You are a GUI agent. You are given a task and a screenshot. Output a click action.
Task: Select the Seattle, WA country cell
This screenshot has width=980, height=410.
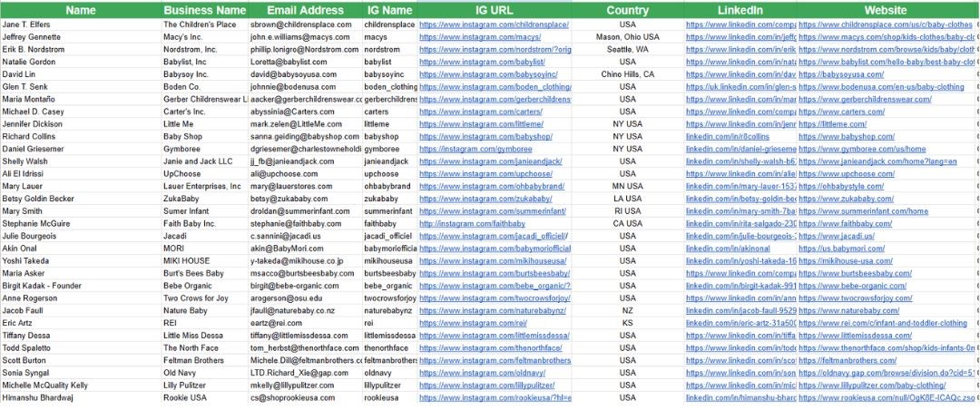628,49
